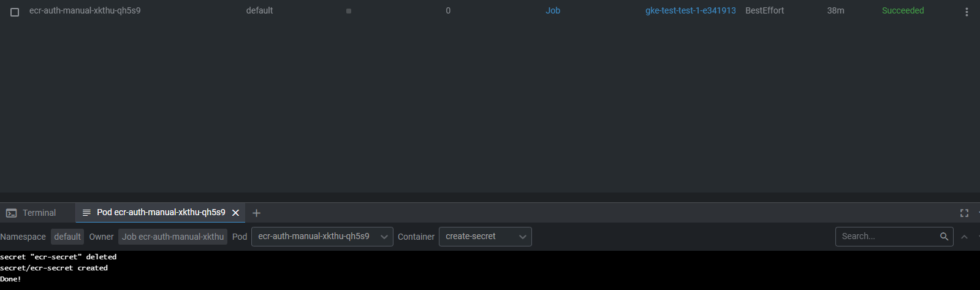Open the Pod selector dropdown
980x290 pixels.
coord(322,237)
